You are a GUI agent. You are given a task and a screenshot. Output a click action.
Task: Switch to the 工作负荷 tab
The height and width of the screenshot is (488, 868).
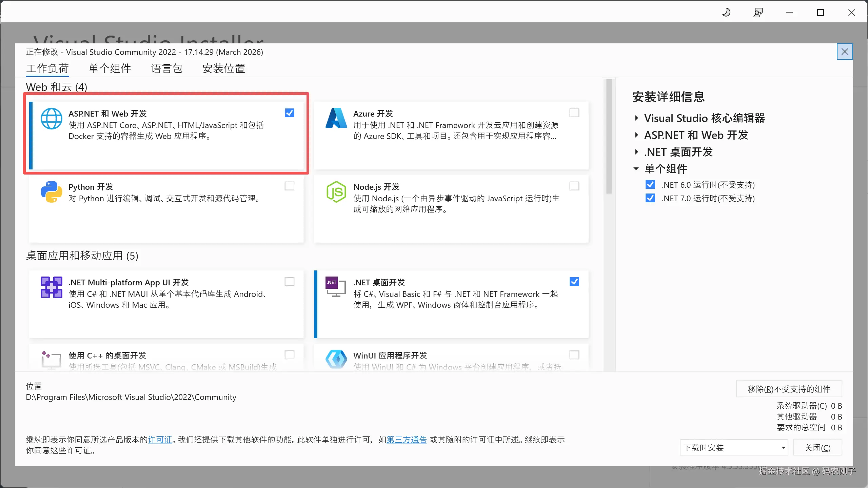pyautogui.click(x=47, y=68)
